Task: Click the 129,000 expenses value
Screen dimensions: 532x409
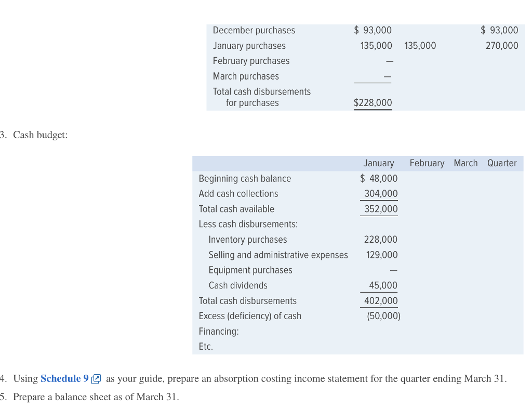Action: point(382,255)
